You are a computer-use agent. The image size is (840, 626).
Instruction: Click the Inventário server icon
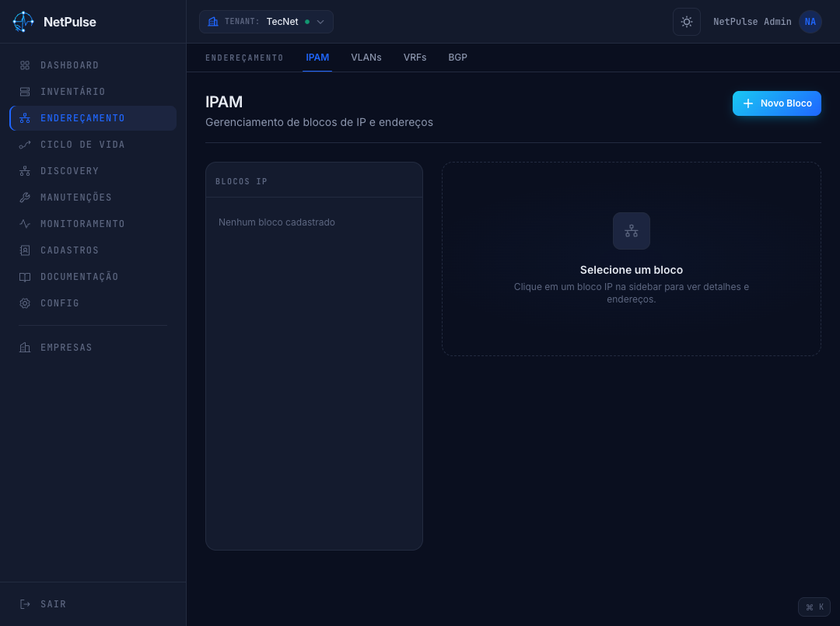tap(25, 92)
